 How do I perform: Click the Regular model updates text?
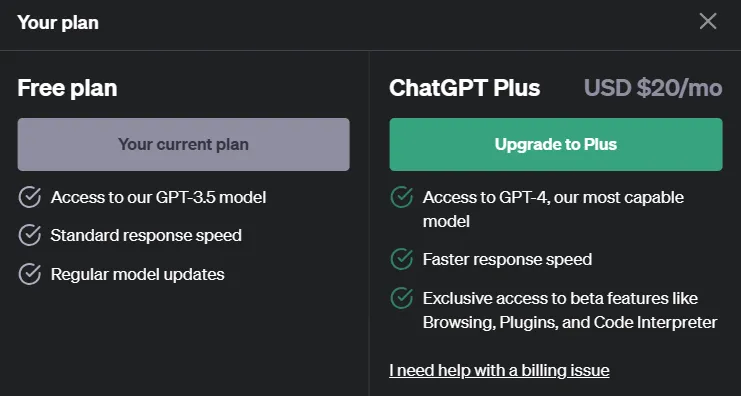138,274
